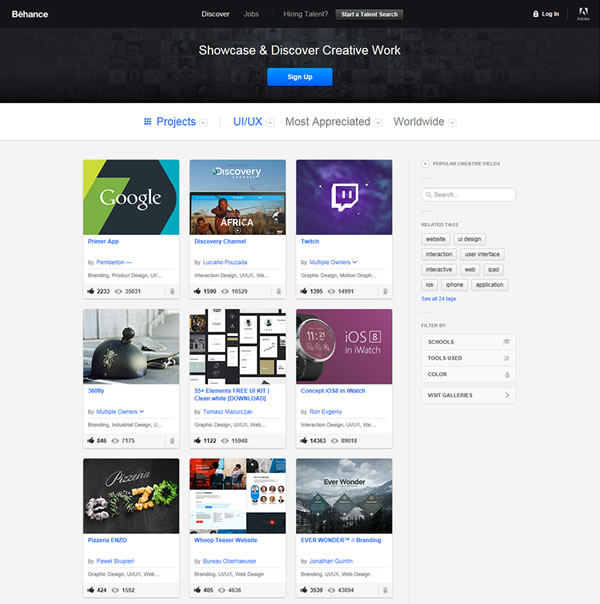Open Tomasz Mazurczak's profile link

[228, 412]
